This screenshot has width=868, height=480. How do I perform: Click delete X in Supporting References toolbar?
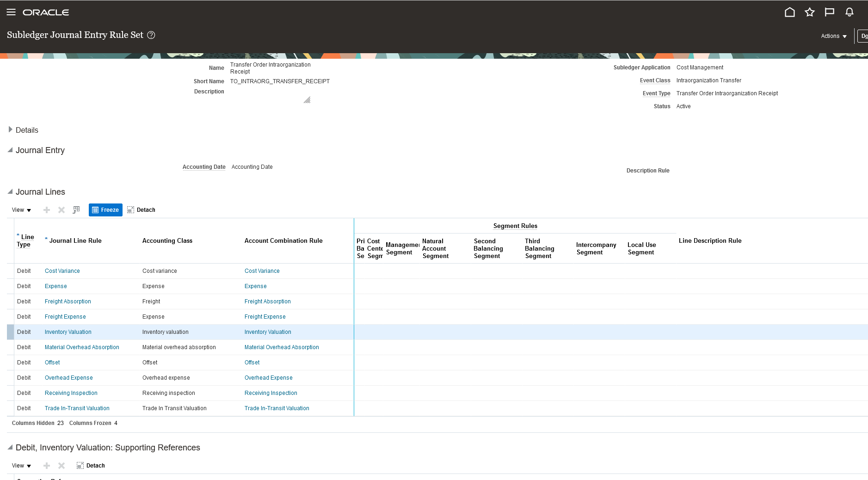tap(62, 466)
